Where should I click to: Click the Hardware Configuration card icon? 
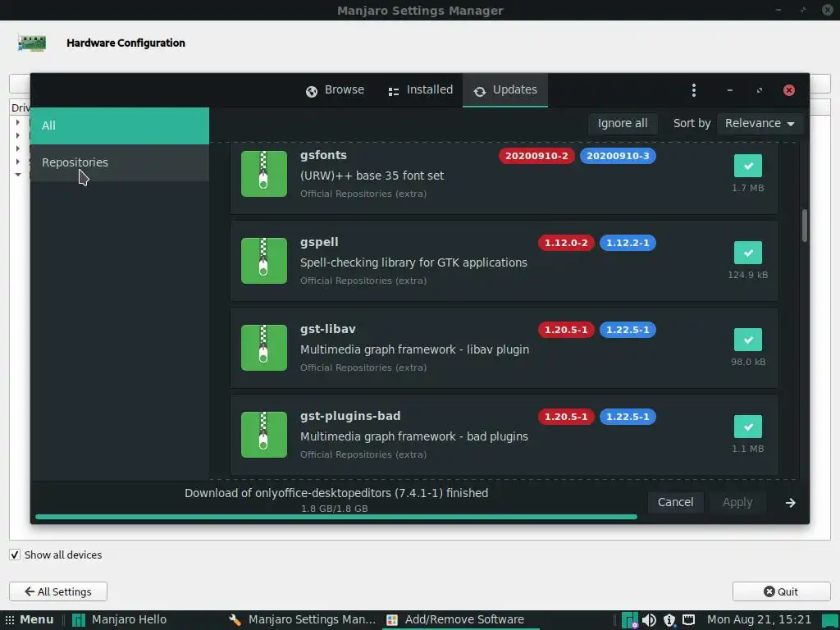32,43
